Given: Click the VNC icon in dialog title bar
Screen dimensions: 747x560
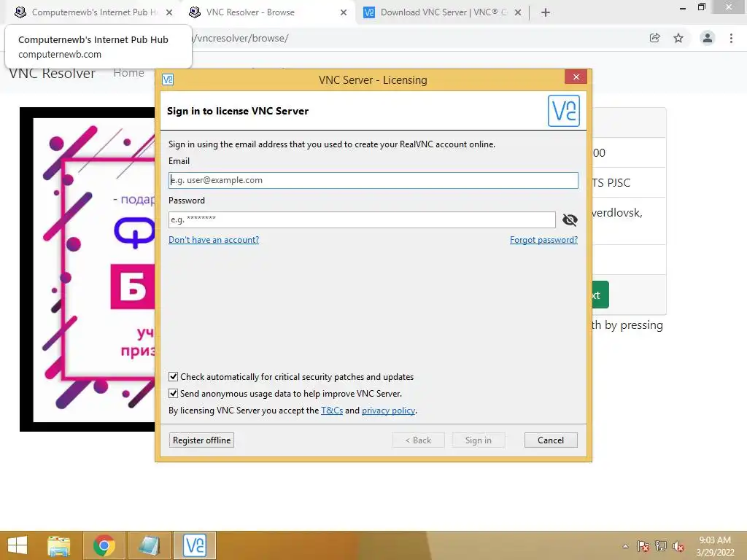Looking at the screenshot, I should 168,79.
